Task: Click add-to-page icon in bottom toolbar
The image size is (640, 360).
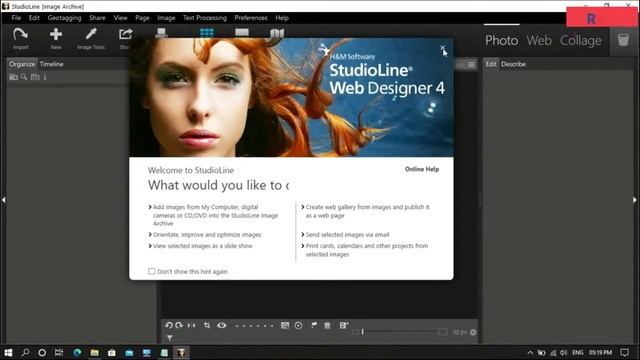Action: pyautogui.click(x=344, y=325)
